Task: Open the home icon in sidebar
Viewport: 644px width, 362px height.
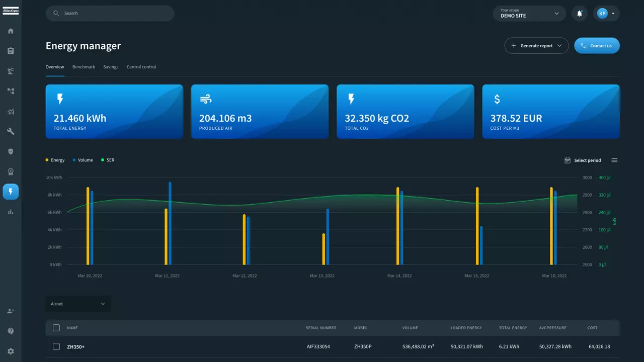Action: point(11,31)
